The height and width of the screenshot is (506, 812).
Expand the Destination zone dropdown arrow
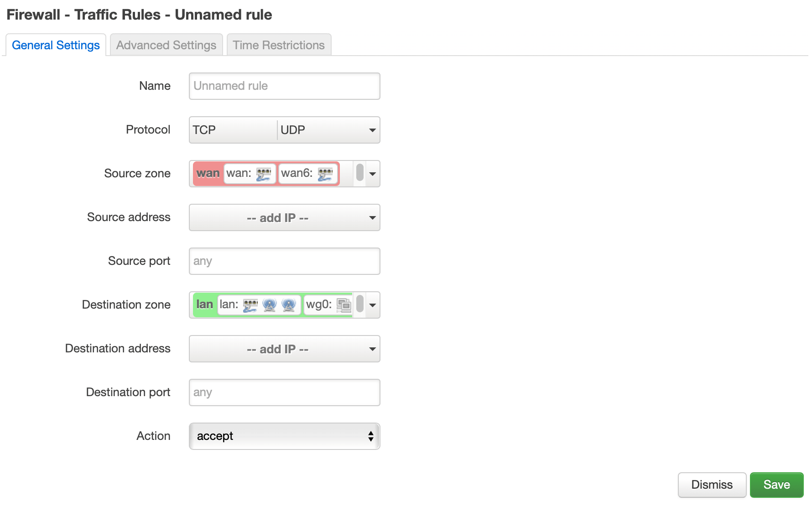tap(372, 305)
